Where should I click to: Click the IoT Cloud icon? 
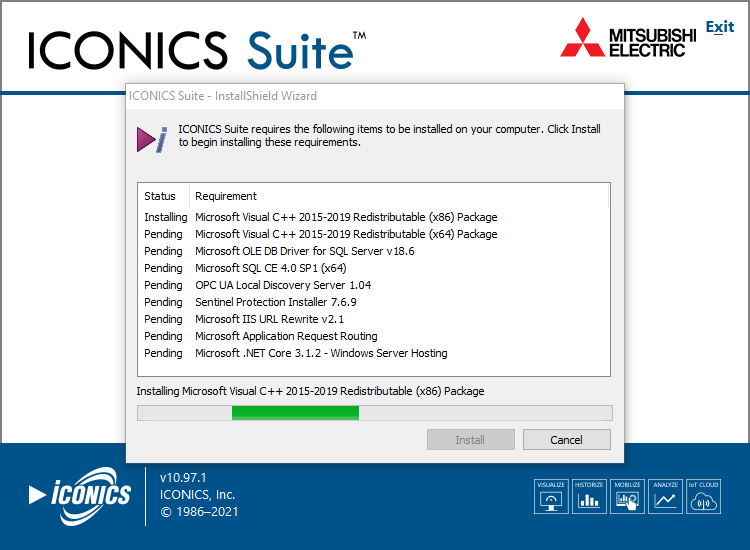pos(703,496)
